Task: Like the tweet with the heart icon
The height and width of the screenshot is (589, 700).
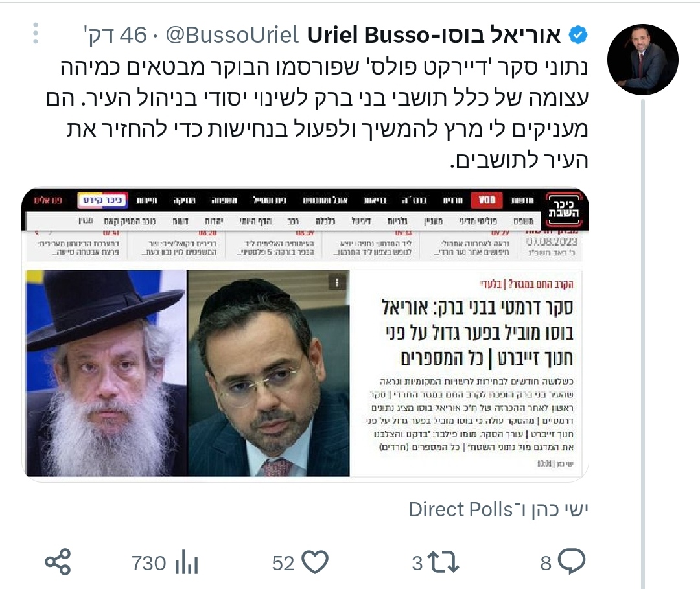Action: [x=315, y=562]
